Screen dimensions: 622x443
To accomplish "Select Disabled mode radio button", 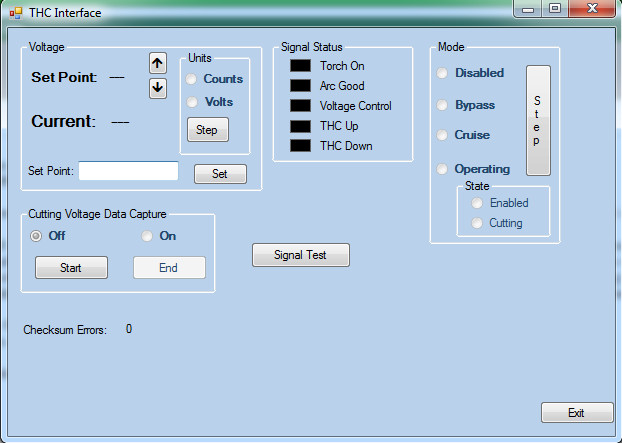I will (x=442, y=73).
